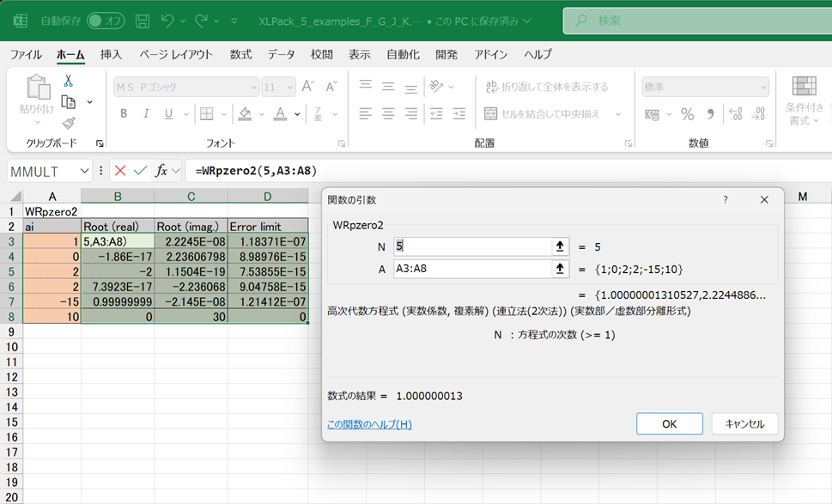The height and width of the screenshot is (504, 832).
Task: Click the Save disk icon
Action: tap(143, 21)
